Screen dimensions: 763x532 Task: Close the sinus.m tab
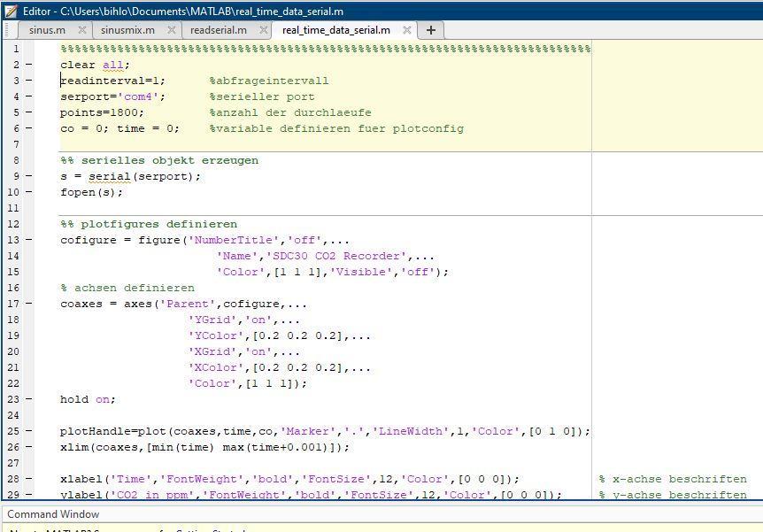[x=82, y=30]
